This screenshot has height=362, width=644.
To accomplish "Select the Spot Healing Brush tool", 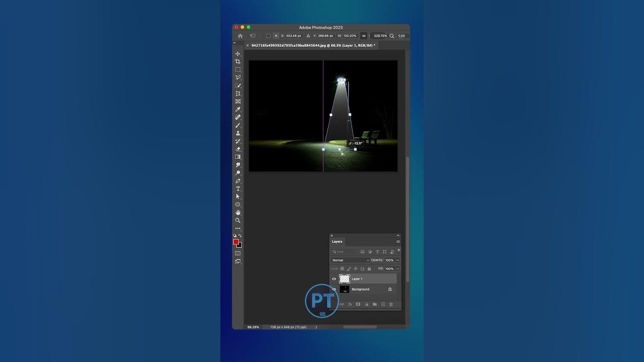I will [238, 117].
